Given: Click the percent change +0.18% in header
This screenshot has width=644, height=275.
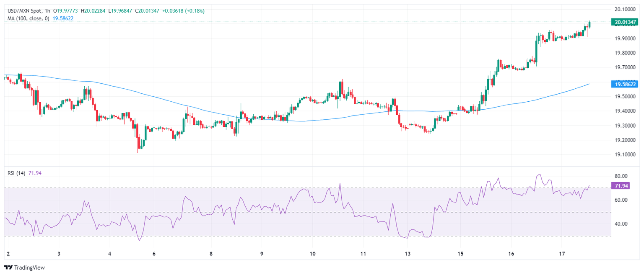Looking at the screenshot, I should (x=194, y=11).
